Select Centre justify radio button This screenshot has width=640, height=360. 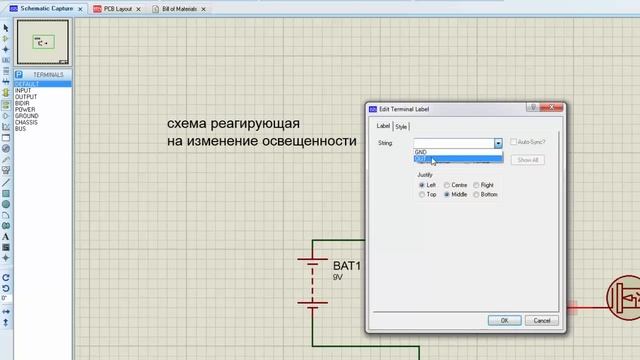pos(447,185)
